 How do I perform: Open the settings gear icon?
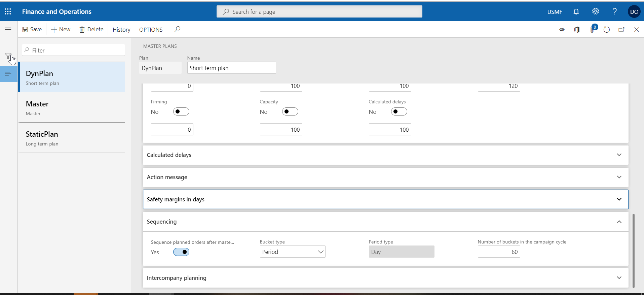[595, 11]
